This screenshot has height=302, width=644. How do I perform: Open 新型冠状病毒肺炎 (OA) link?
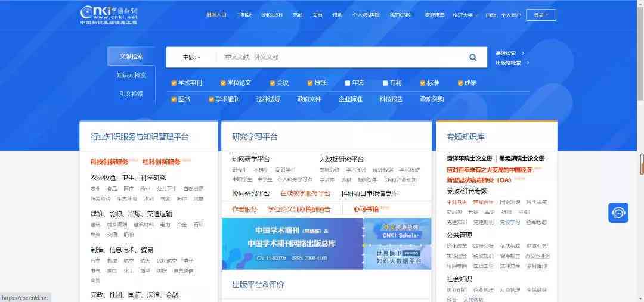point(479,180)
